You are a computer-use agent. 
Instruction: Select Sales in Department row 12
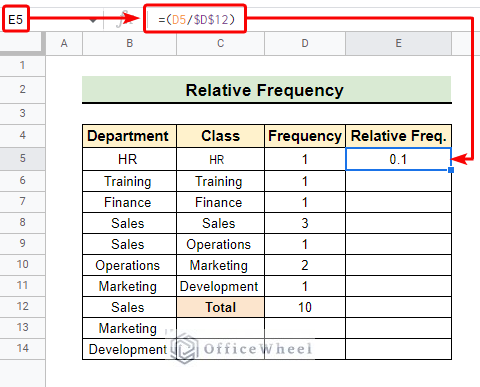click(x=129, y=307)
